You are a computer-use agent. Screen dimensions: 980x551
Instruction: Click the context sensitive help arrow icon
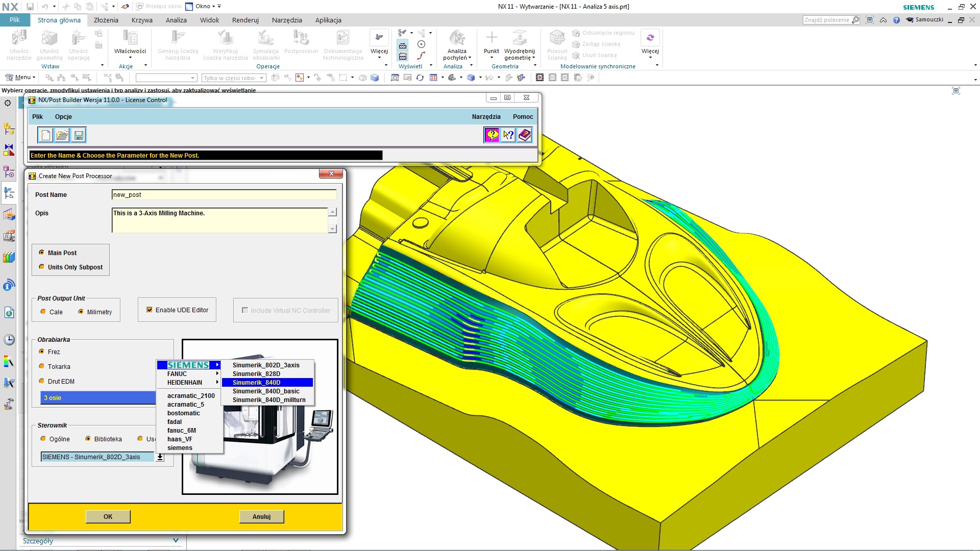(x=508, y=135)
